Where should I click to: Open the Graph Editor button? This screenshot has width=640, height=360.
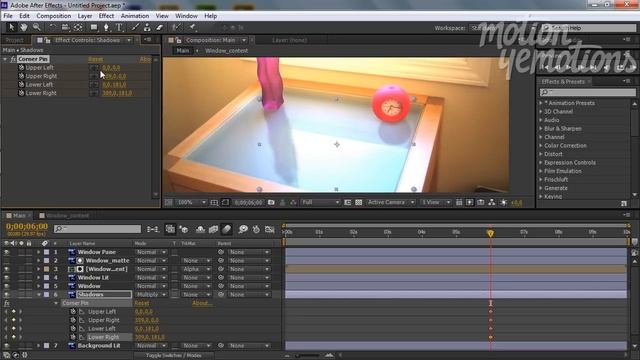pos(269,229)
